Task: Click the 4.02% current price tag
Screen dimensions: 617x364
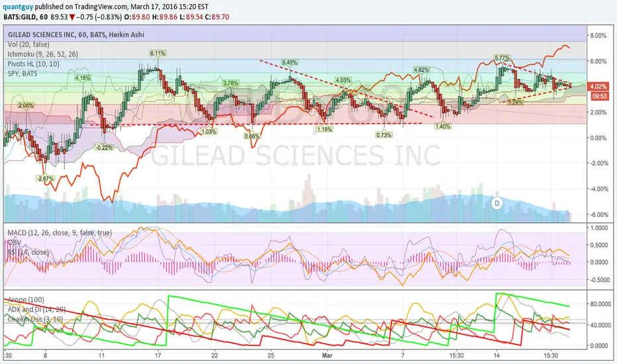Action: tap(598, 86)
